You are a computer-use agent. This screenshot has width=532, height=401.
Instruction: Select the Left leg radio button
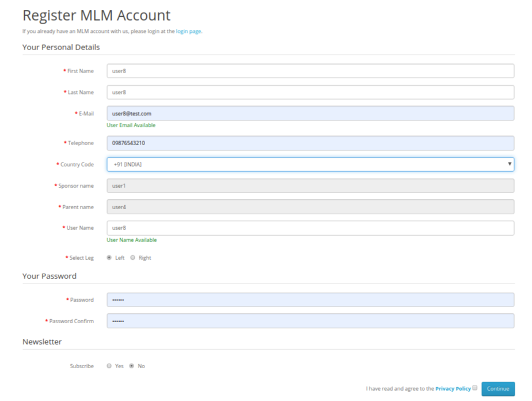coord(109,258)
